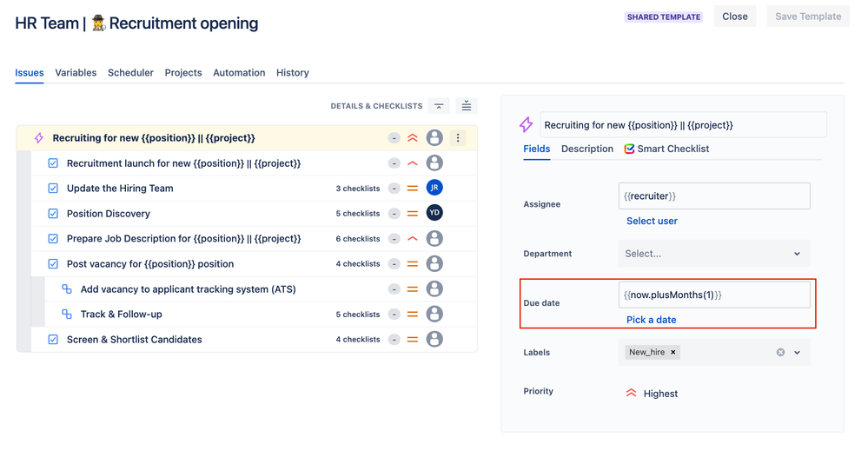
Task: Click the checkbox icon of Screen & Shortlist Candidates
Action: pos(53,340)
